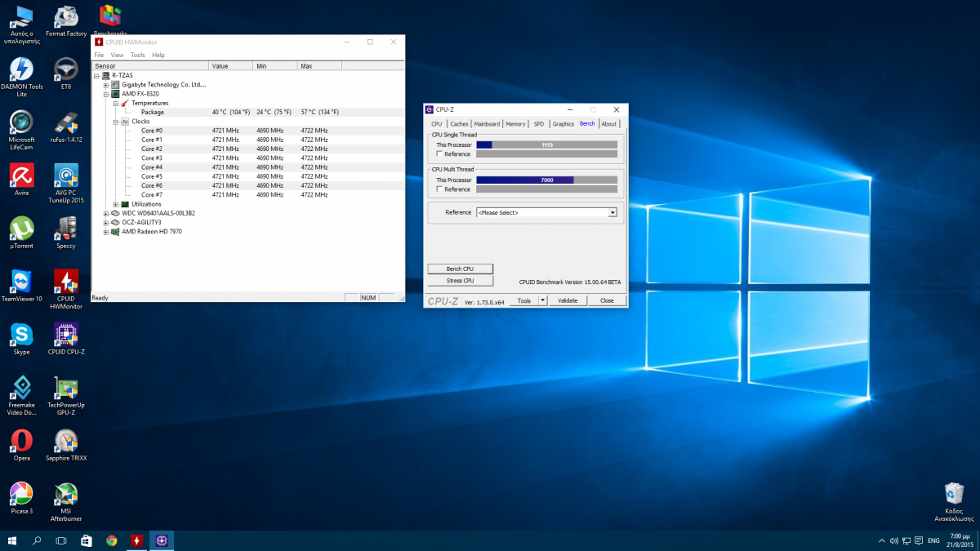
Task: Click the Value column header in HWMonitor
Action: tap(231, 66)
